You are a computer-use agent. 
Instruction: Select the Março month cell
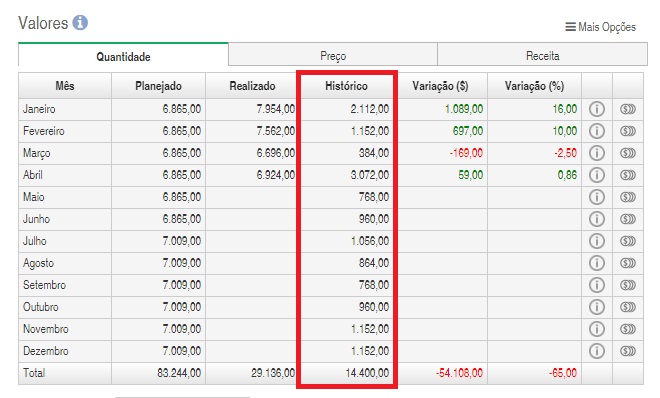coord(65,153)
